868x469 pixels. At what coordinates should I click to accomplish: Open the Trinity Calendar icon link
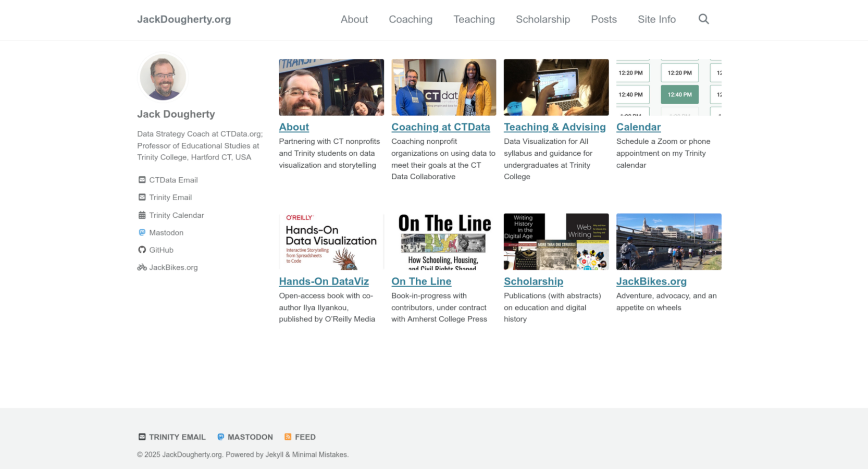tap(142, 215)
